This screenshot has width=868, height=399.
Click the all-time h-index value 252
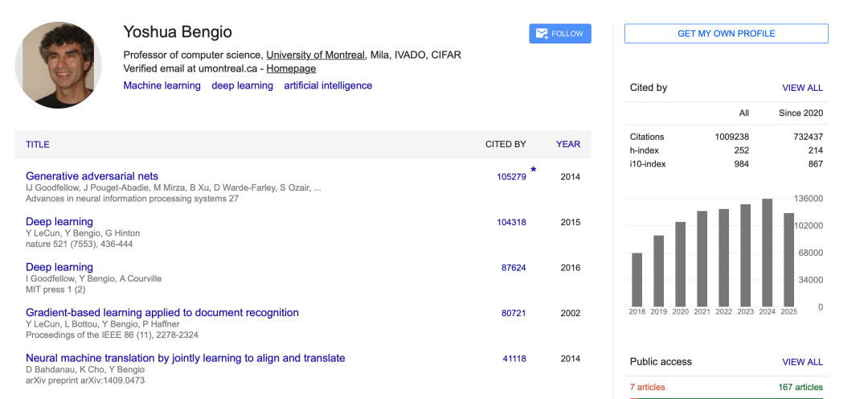pyautogui.click(x=742, y=150)
